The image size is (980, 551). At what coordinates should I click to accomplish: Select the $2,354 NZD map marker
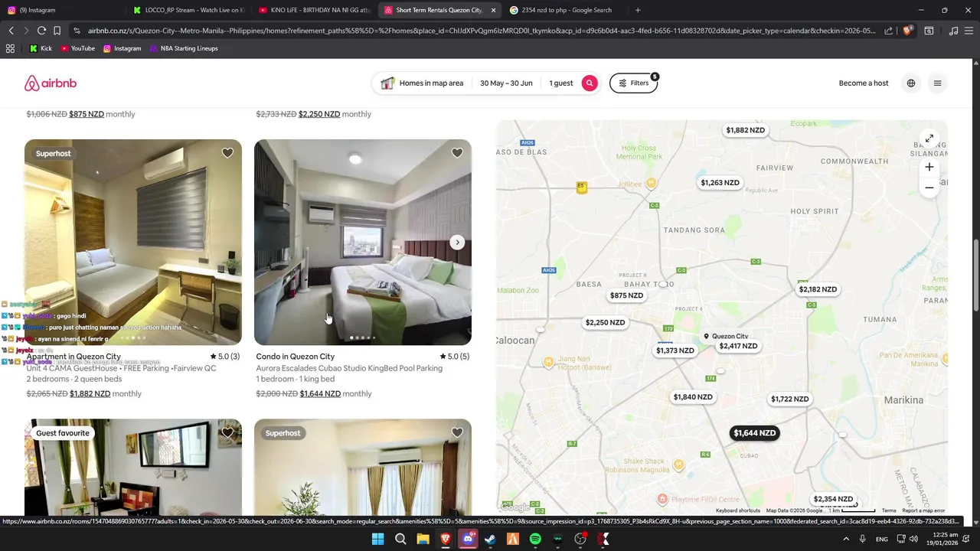[x=833, y=499]
